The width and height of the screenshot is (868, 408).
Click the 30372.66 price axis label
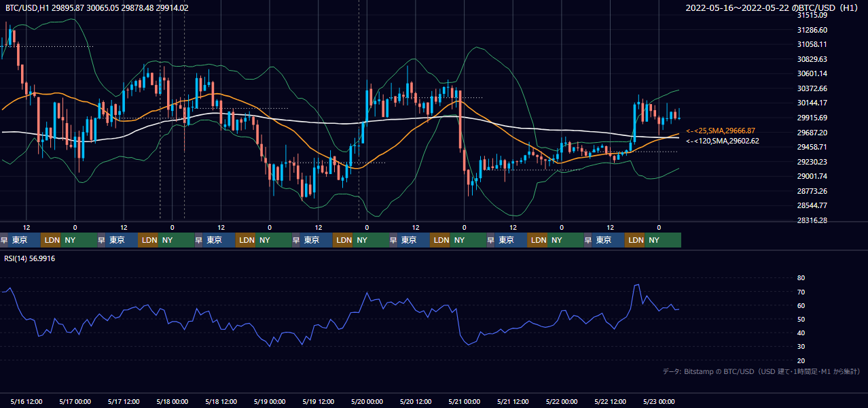coord(812,88)
